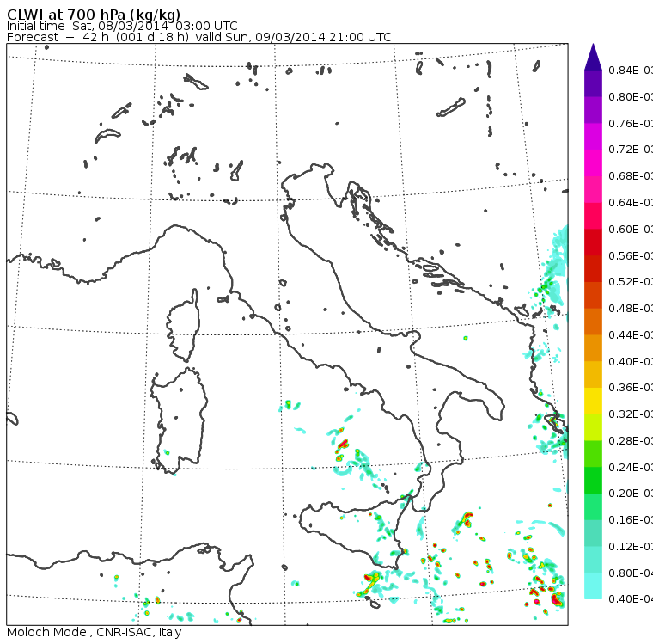The image size is (653, 644).
Task: Click the 0.32E-03 colorbar label
Action: click(631, 414)
